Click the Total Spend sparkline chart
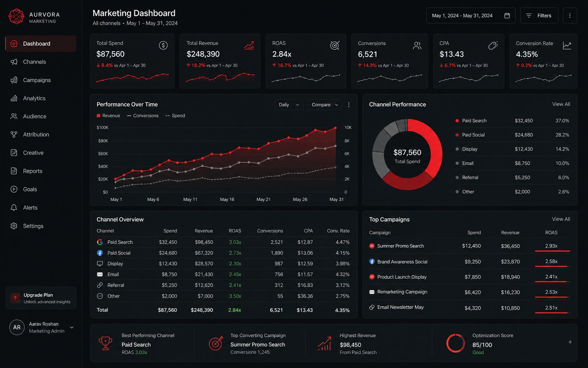The width and height of the screenshot is (588, 368). (x=132, y=78)
